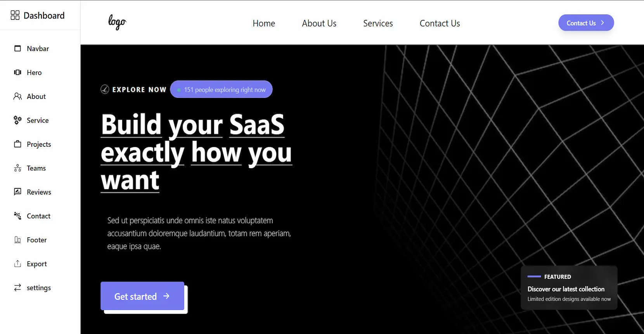Screen dimensions: 644x334
Task: Click the Contact phone icon
Action: pyautogui.click(x=17, y=216)
